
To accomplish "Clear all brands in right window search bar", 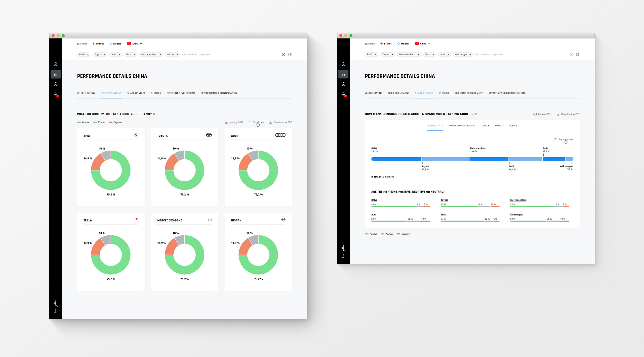I will 571,55.
